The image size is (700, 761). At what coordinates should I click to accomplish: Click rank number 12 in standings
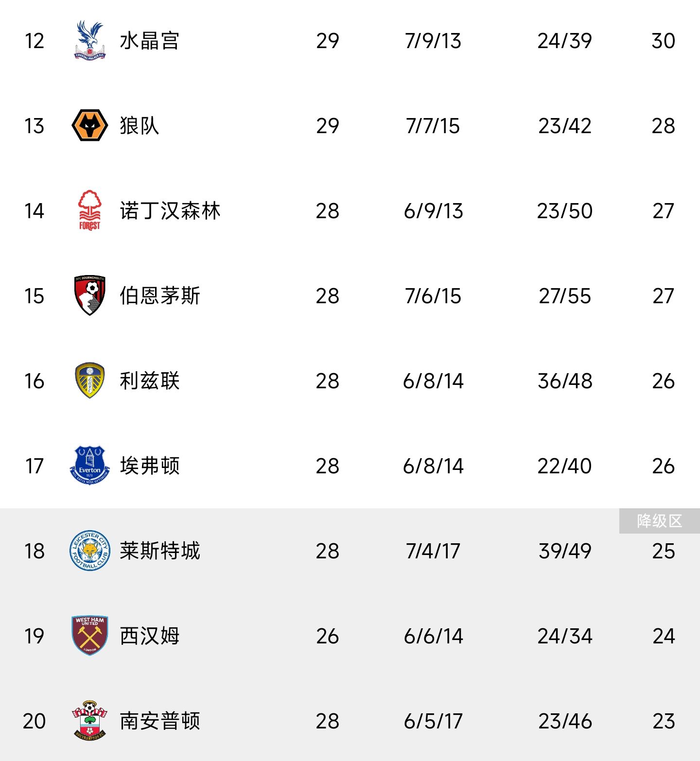[x=34, y=41]
